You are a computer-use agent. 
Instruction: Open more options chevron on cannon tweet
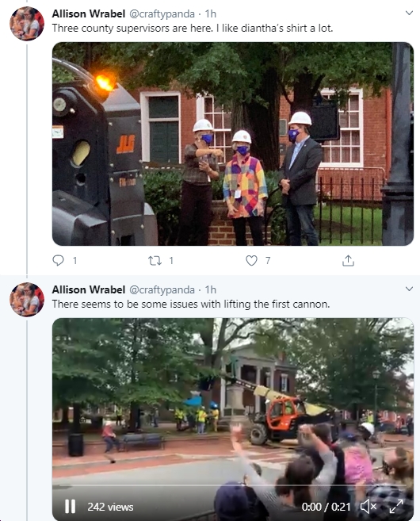point(409,289)
